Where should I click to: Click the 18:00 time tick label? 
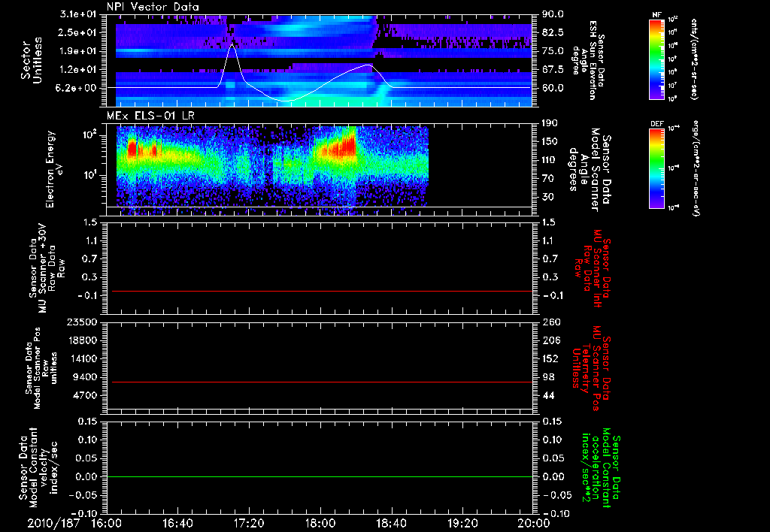320,523
